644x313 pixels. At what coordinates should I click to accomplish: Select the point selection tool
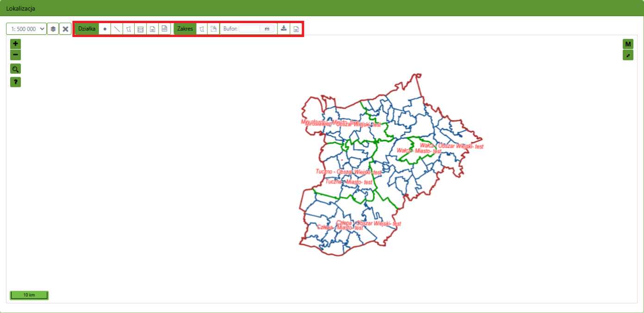point(105,29)
